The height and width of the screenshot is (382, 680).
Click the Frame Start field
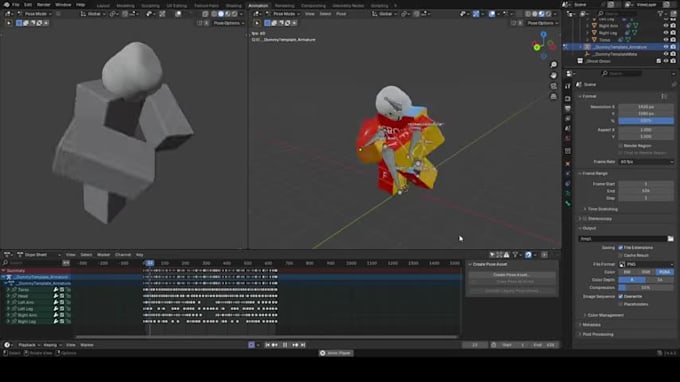pos(646,184)
